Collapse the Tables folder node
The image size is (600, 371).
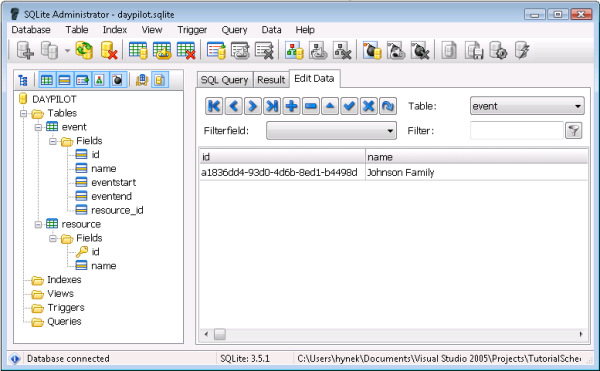[23, 113]
